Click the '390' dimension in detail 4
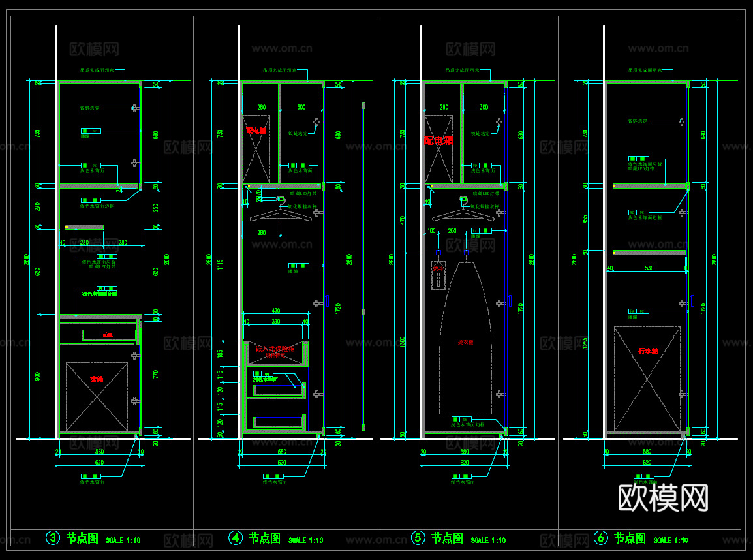Viewport: 753px width, 560px height. (275, 322)
